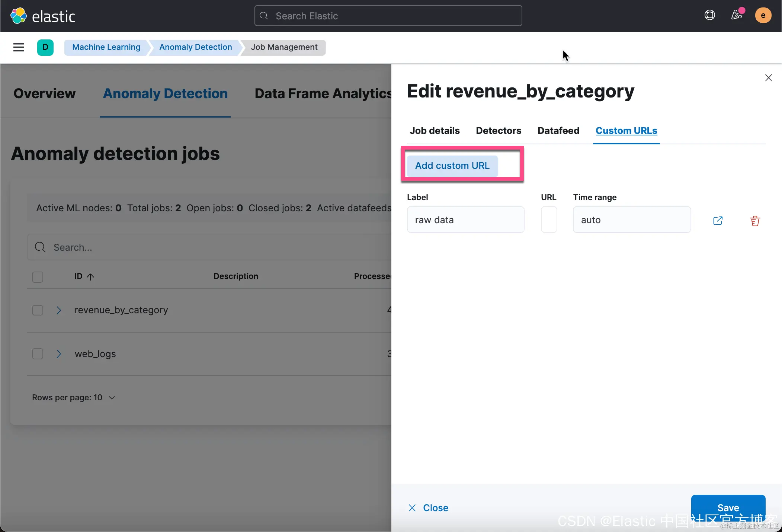Open Rows per page dropdown
The height and width of the screenshot is (532, 782).
74,397
